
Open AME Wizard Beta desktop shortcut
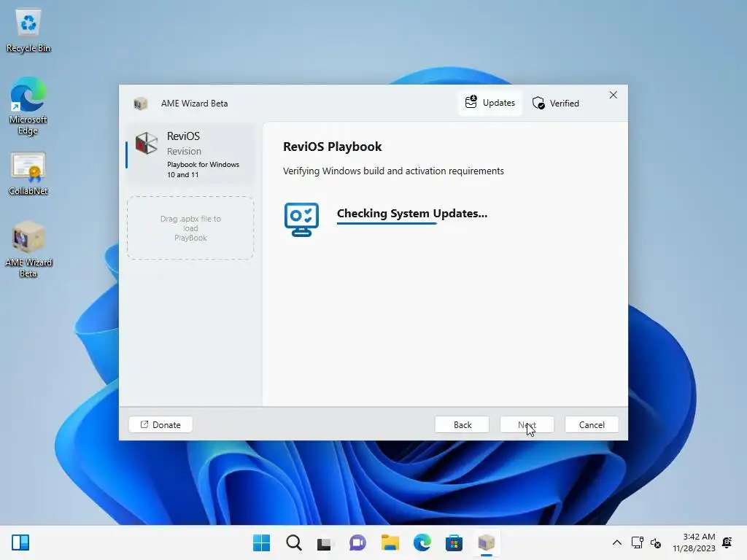point(28,249)
